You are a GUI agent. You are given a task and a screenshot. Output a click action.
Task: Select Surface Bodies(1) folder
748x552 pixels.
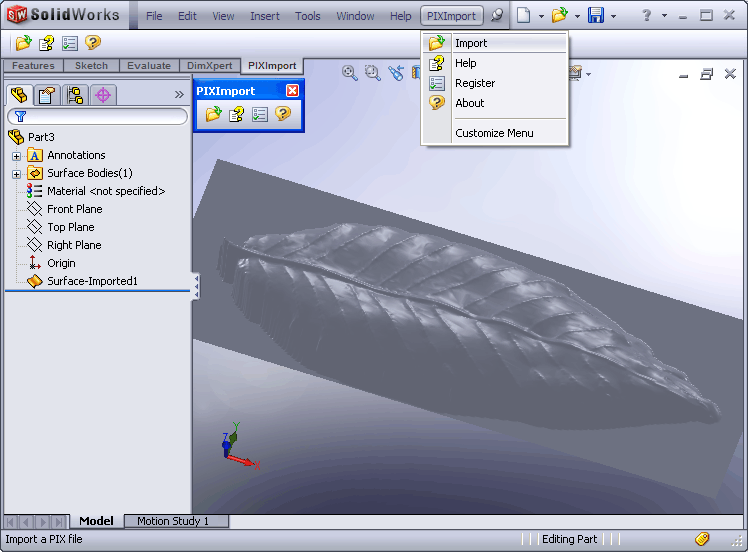pyautogui.click(x=89, y=173)
